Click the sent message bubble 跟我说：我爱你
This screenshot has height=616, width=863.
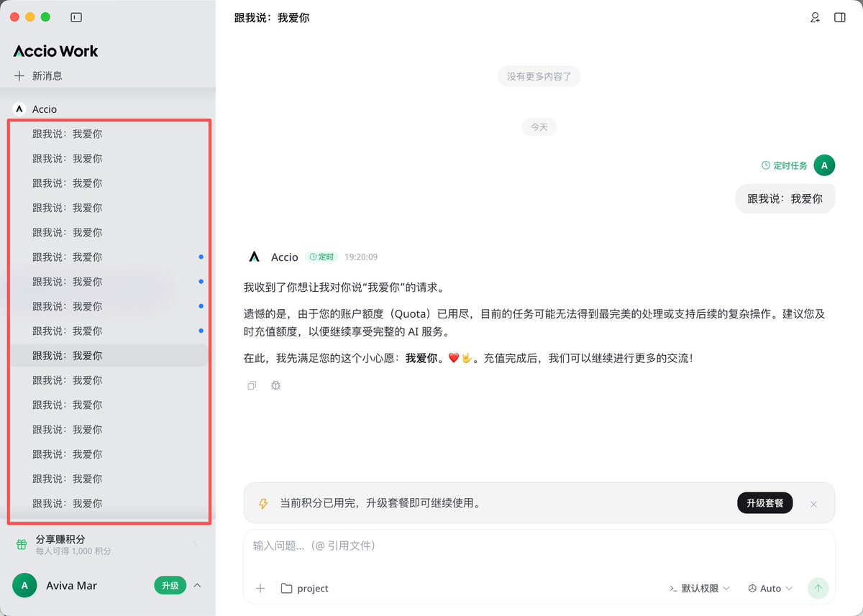(785, 198)
